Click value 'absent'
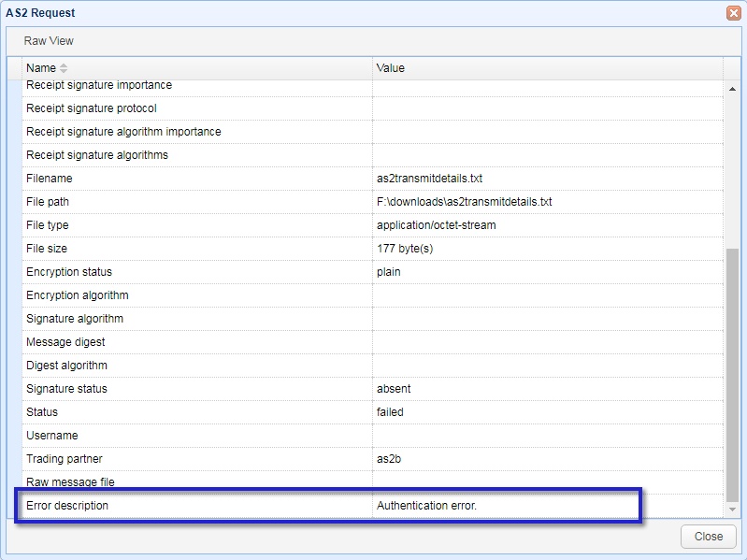 tap(394, 389)
